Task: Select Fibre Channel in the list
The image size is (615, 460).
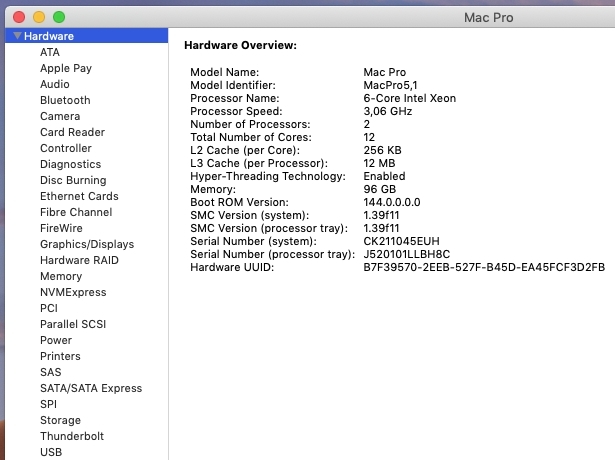Action: pos(76,212)
